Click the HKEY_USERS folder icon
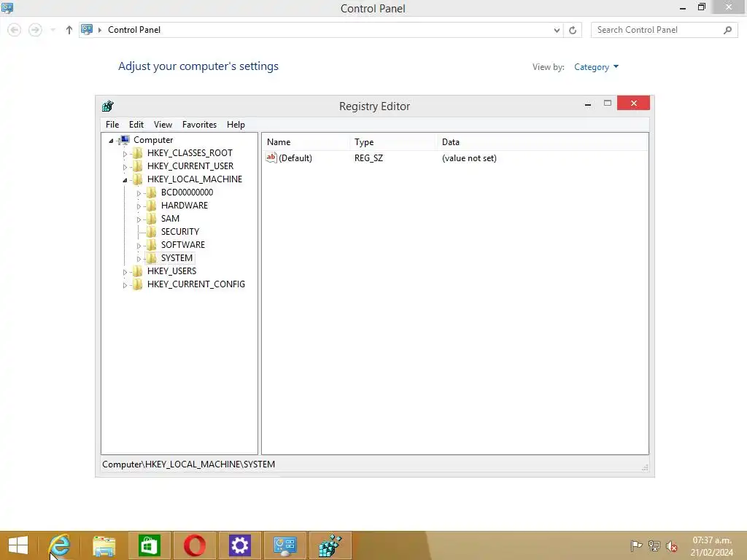 (x=138, y=271)
